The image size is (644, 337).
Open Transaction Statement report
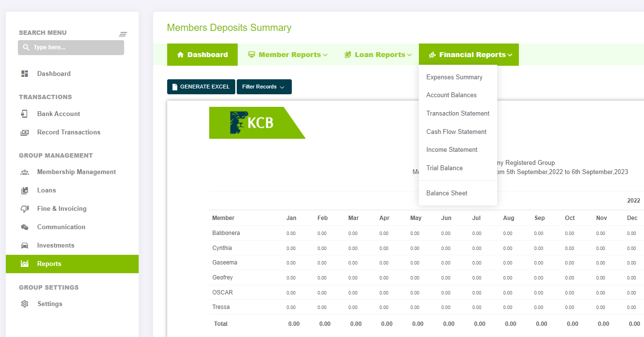[x=458, y=113]
